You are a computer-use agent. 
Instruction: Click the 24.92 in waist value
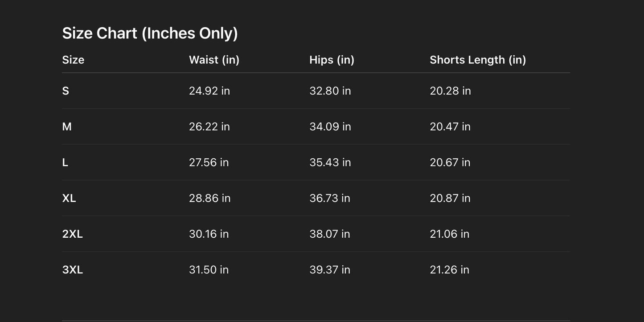209,91
